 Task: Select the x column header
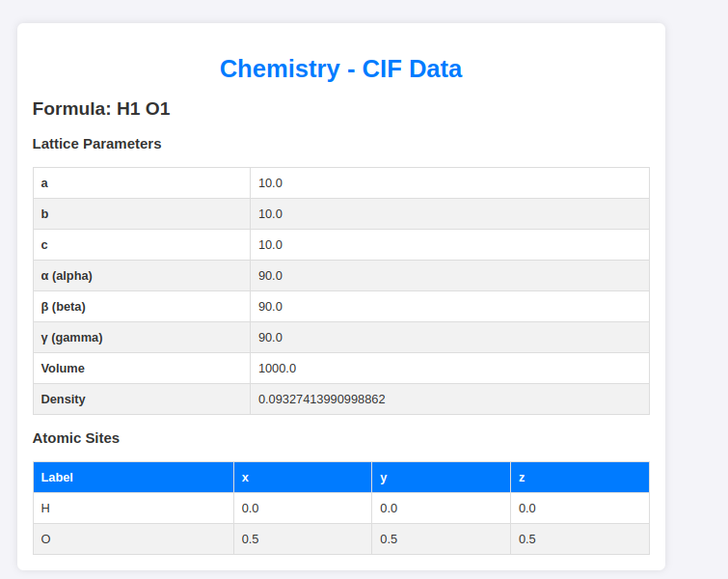click(303, 478)
